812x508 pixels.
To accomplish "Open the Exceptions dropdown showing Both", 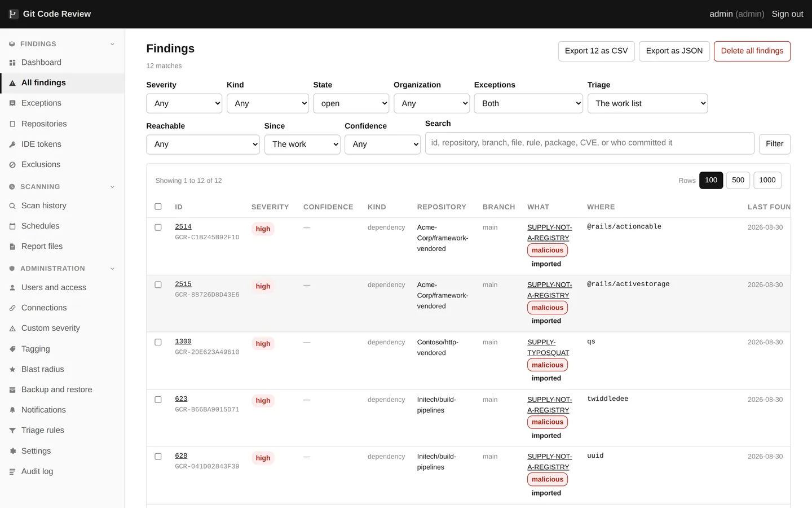I will tap(528, 103).
